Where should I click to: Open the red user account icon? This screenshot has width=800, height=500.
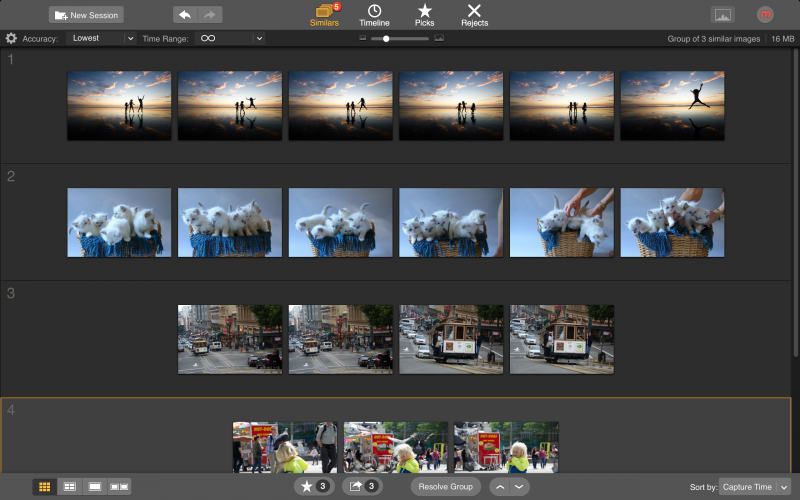tap(765, 15)
